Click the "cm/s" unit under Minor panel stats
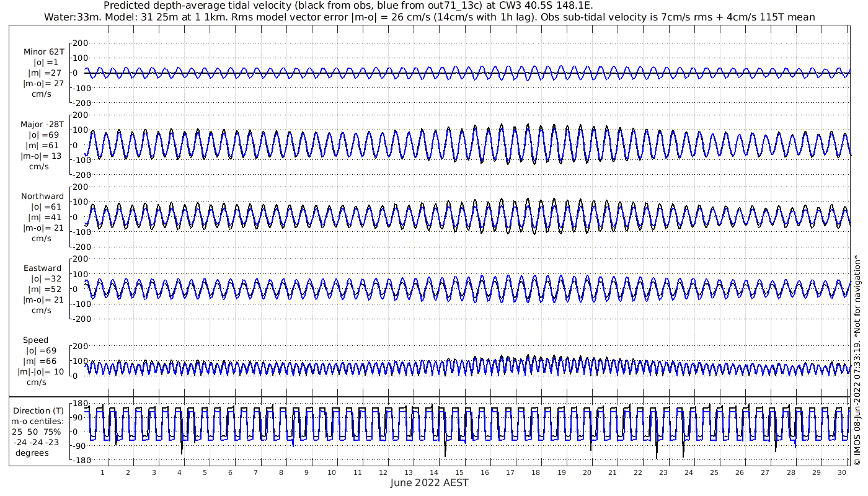Image resolution: width=868 pixels, height=496 pixels. pyautogui.click(x=42, y=94)
